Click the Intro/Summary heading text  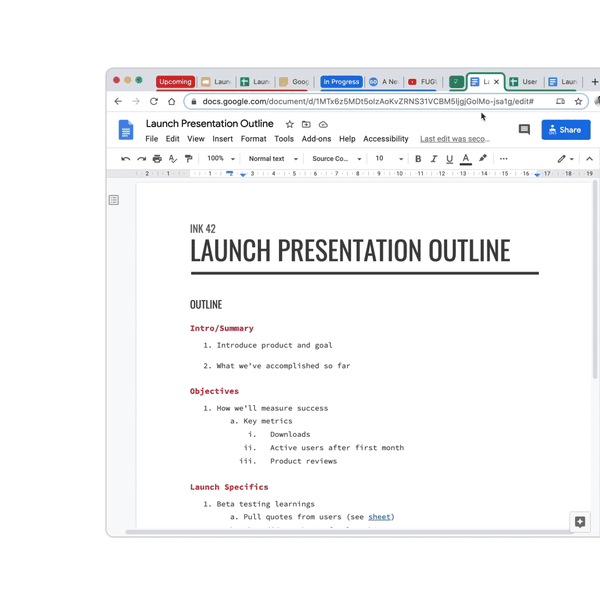coord(222,328)
